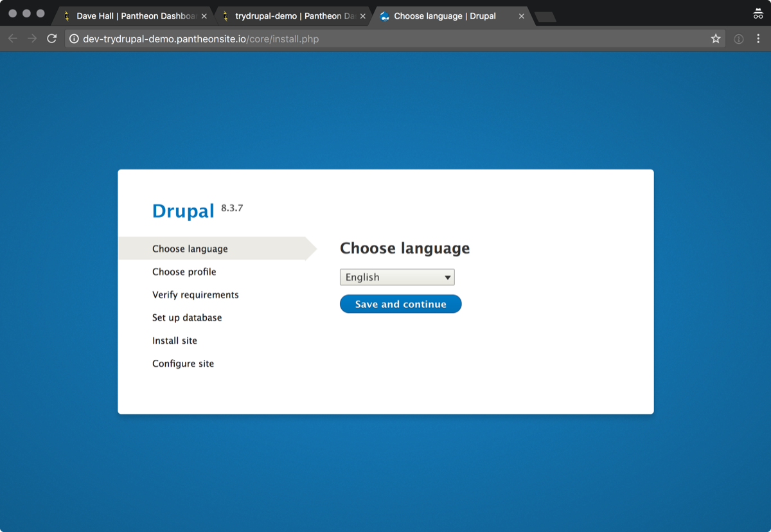Click the site info icon in address bar
The height and width of the screenshot is (532, 771).
tap(74, 39)
